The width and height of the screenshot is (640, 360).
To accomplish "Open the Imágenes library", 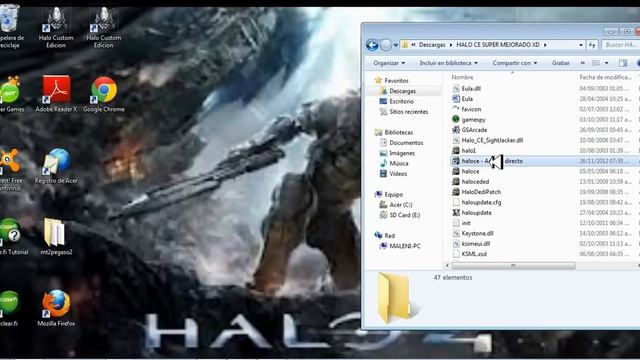I will click(x=402, y=153).
